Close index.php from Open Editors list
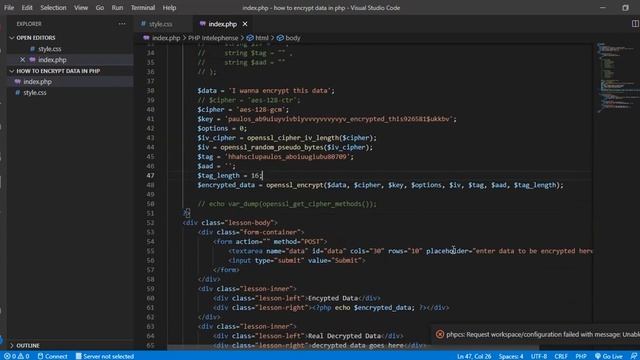Image resolution: width=640 pixels, height=360 pixels. [22, 60]
